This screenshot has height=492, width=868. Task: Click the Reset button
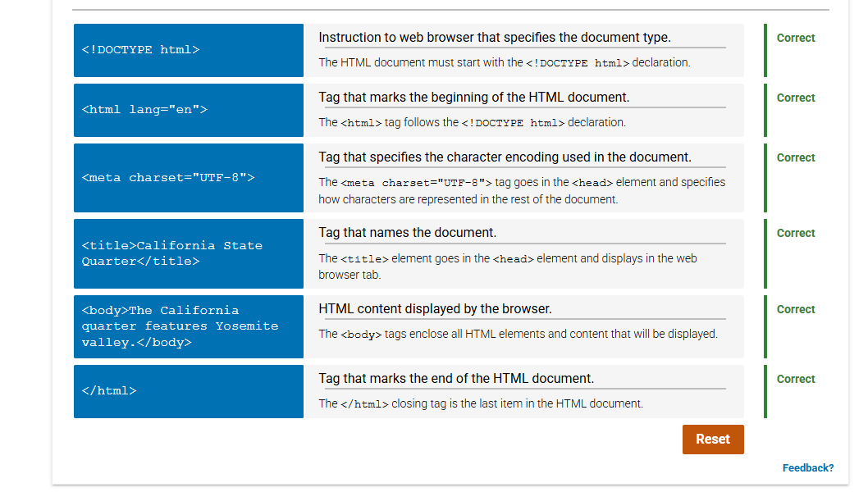(712, 440)
